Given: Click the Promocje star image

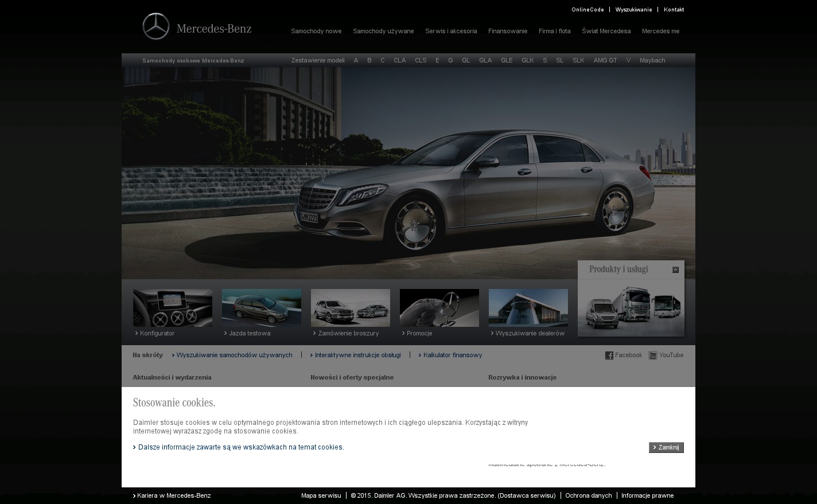Looking at the screenshot, I should 439,308.
